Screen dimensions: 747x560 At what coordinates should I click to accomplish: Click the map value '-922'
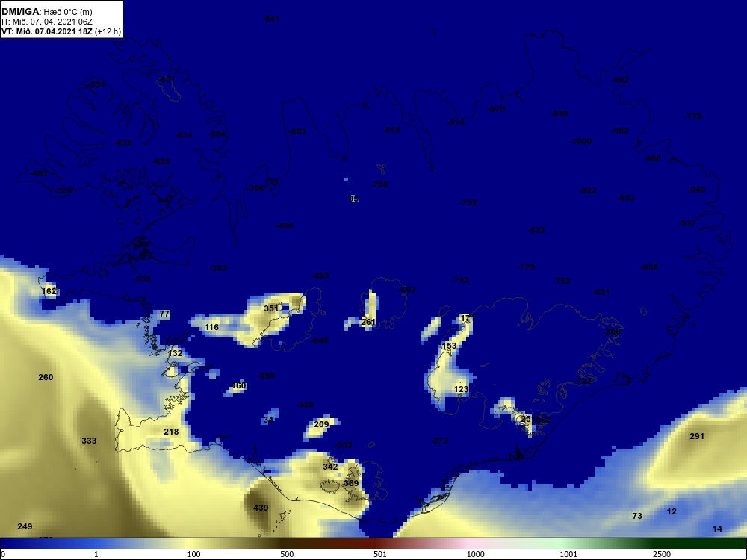click(588, 190)
